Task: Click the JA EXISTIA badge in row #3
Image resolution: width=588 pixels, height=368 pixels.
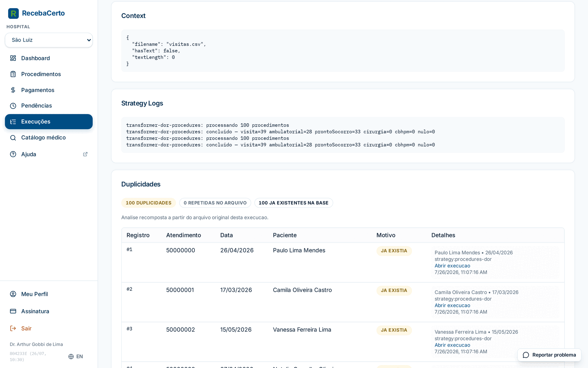Action: pyautogui.click(x=394, y=330)
